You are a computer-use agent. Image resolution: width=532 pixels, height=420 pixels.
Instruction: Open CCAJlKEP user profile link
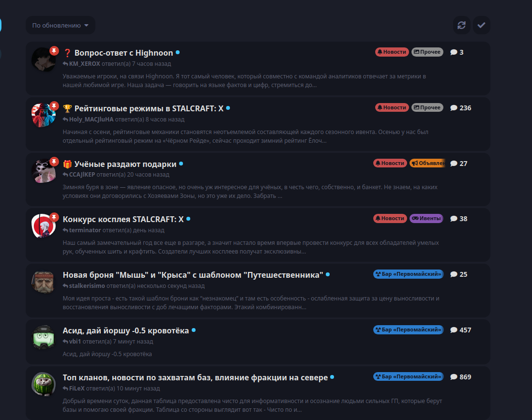pyautogui.click(x=82, y=175)
